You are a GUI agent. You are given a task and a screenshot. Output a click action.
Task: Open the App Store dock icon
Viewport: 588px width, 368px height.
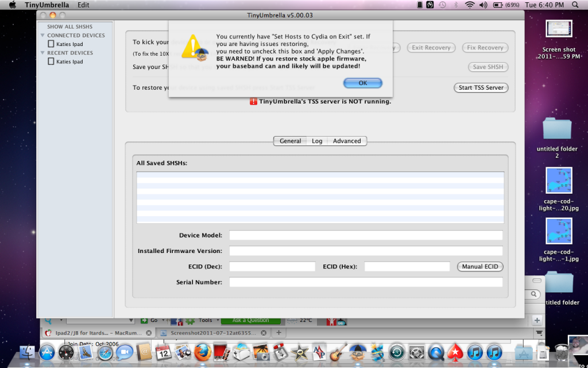click(x=47, y=353)
